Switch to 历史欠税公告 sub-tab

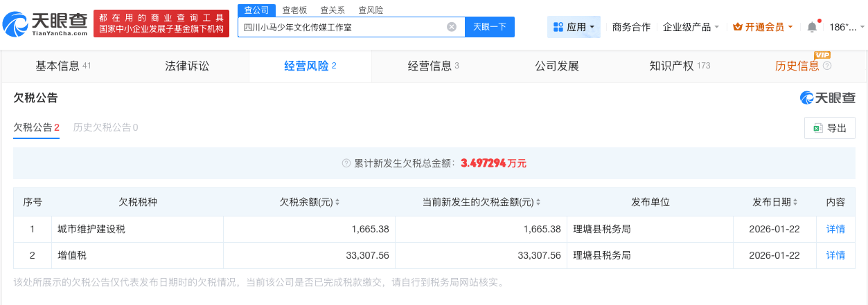(105, 127)
